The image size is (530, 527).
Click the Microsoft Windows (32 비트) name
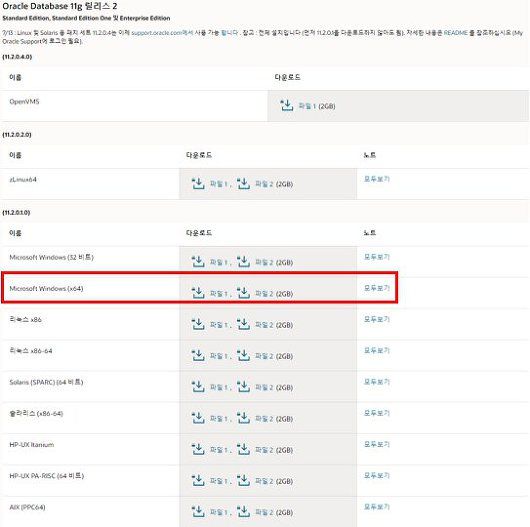point(51,257)
